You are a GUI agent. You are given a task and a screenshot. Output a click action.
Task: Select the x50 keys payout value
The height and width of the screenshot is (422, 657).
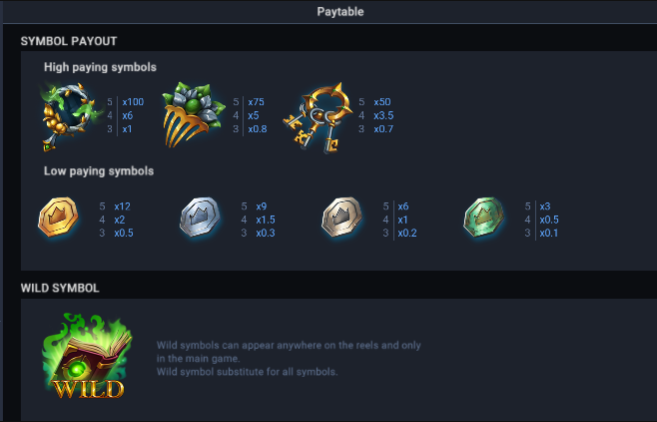382,102
